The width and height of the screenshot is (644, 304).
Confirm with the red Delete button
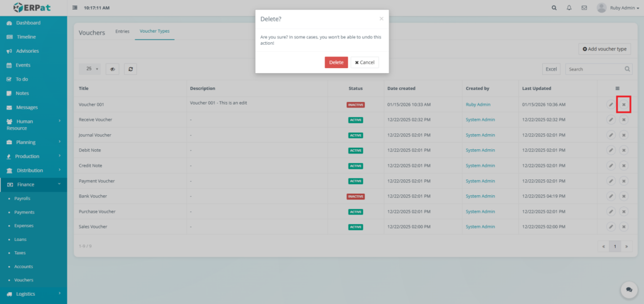click(336, 62)
